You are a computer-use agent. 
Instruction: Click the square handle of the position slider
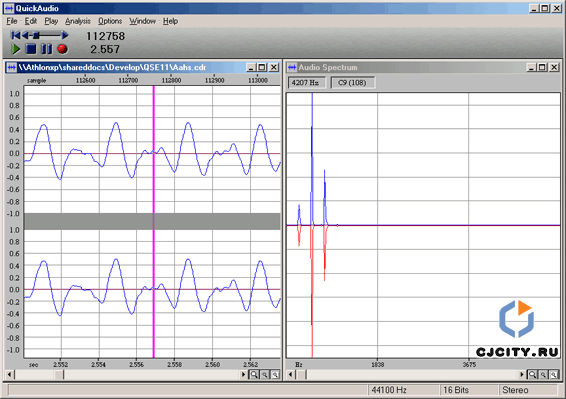(x=36, y=35)
